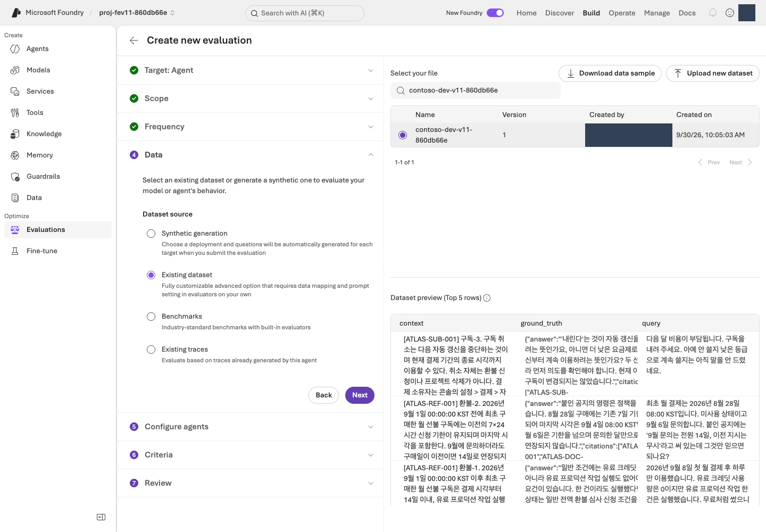The width and height of the screenshot is (766, 532).
Task: Go to the Discover tab
Action: point(560,13)
